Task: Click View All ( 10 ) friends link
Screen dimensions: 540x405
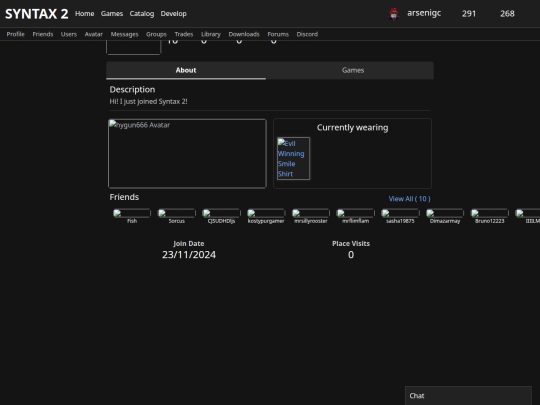Action: tap(409, 199)
